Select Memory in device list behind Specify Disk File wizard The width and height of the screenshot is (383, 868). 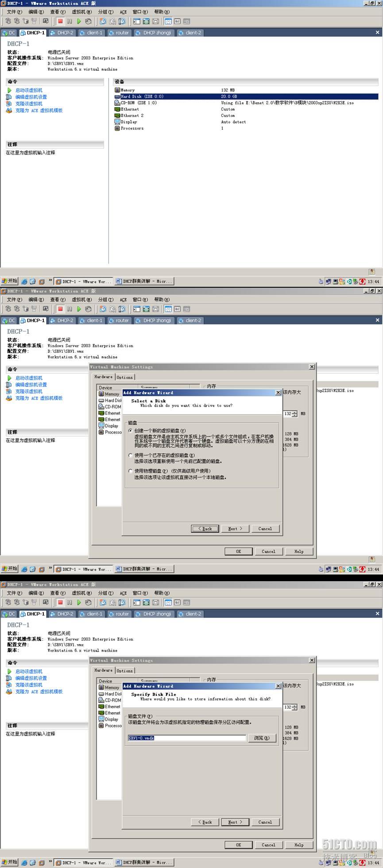[x=109, y=687]
